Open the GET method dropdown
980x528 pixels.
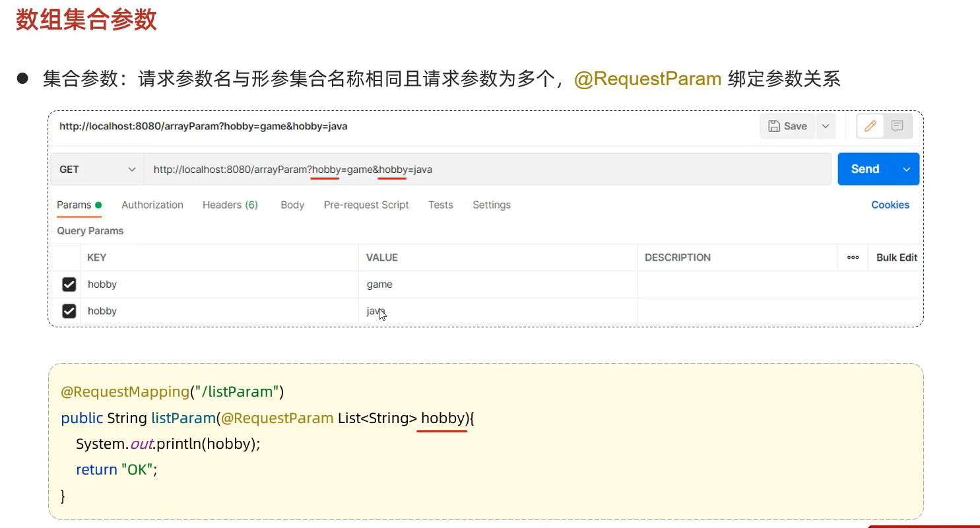(97, 170)
